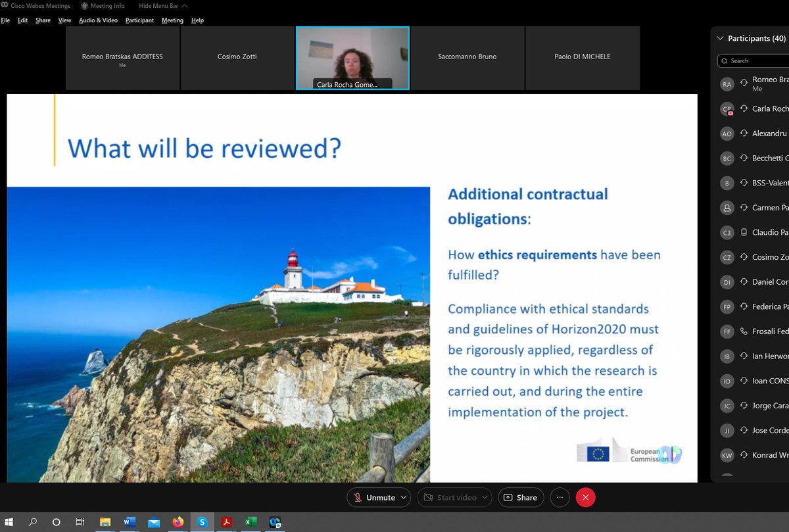Screen dimensions: 789x532
Task: Open the View menu
Action: 64,20
